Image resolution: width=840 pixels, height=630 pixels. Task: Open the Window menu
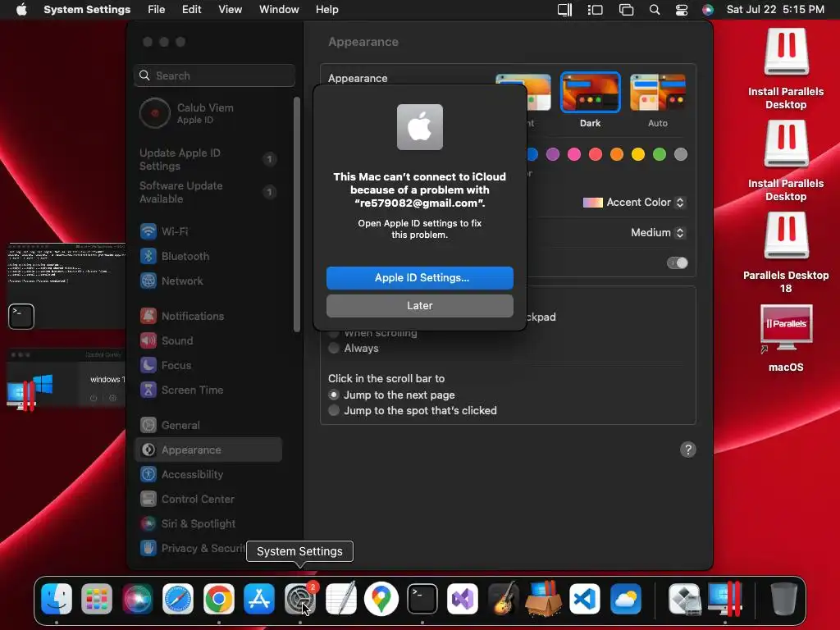(x=279, y=10)
